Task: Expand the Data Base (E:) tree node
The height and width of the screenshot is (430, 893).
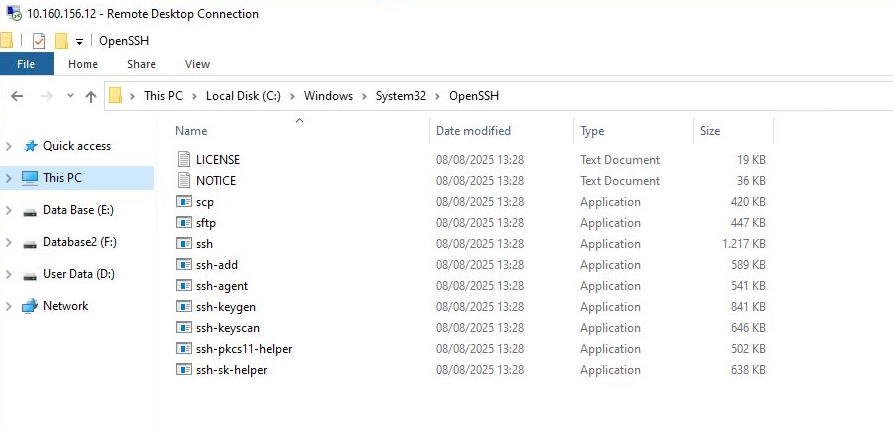Action: coord(9,210)
